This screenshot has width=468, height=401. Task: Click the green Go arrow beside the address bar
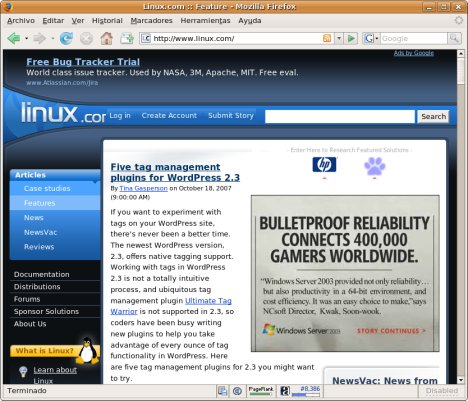pyautogui.click(x=351, y=39)
